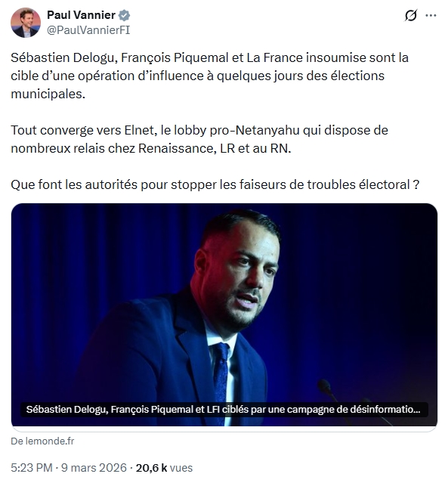Click the blue verified badge

pos(124,15)
